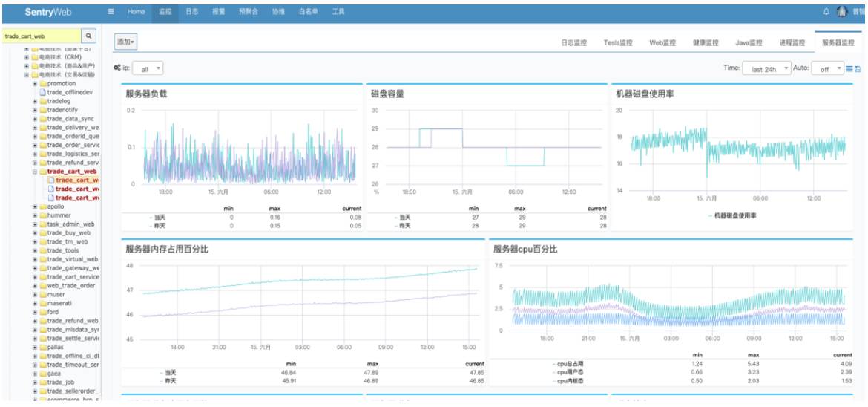Screen dimensions: 868x407
Task: Expand the promotion tree node
Action: (x=34, y=84)
